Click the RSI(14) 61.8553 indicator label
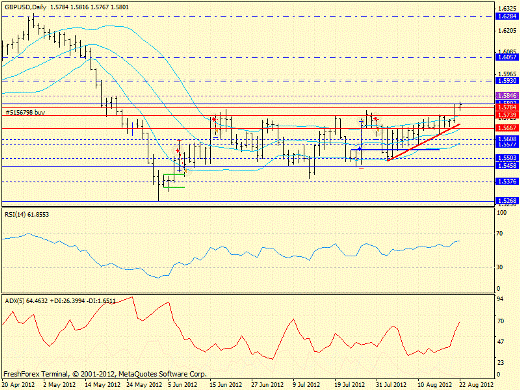 [27, 215]
